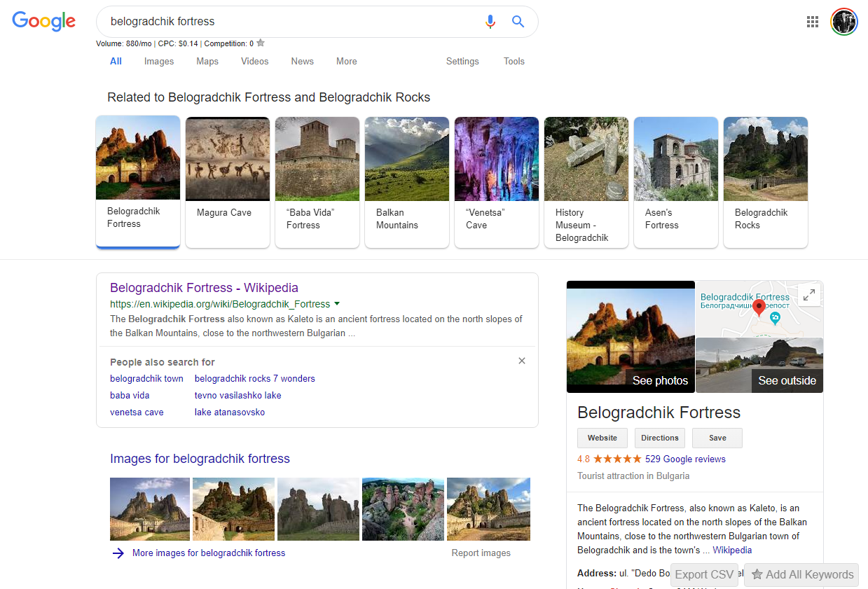
Task: Select the History Museum - Belogradchik card
Action: [x=586, y=182]
